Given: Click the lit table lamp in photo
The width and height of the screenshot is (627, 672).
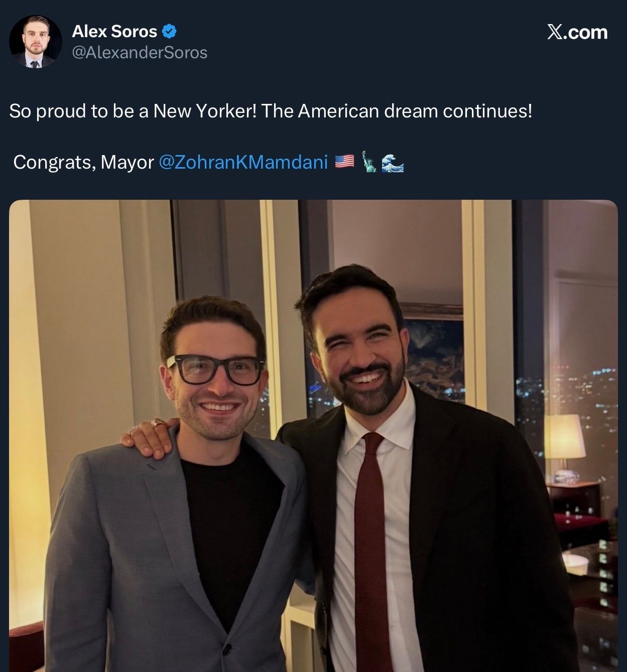Looking at the screenshot, I should tap(564, 438).
